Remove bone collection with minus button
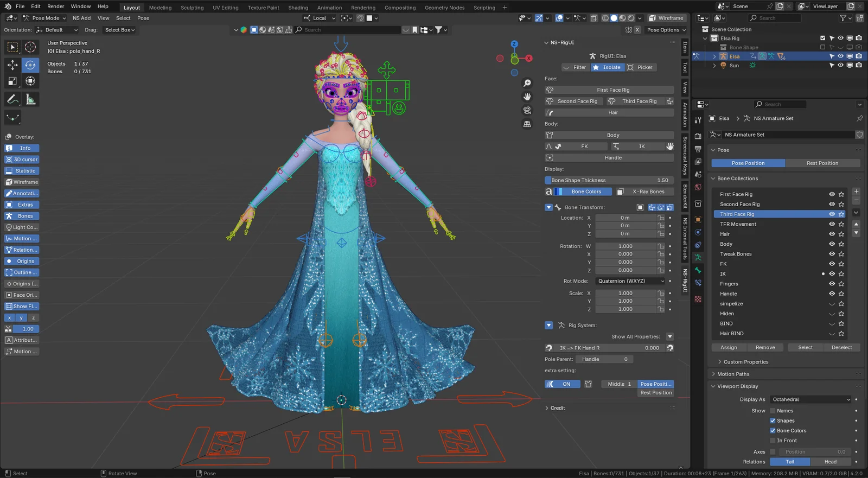The image size is (868, 478). 856,201
